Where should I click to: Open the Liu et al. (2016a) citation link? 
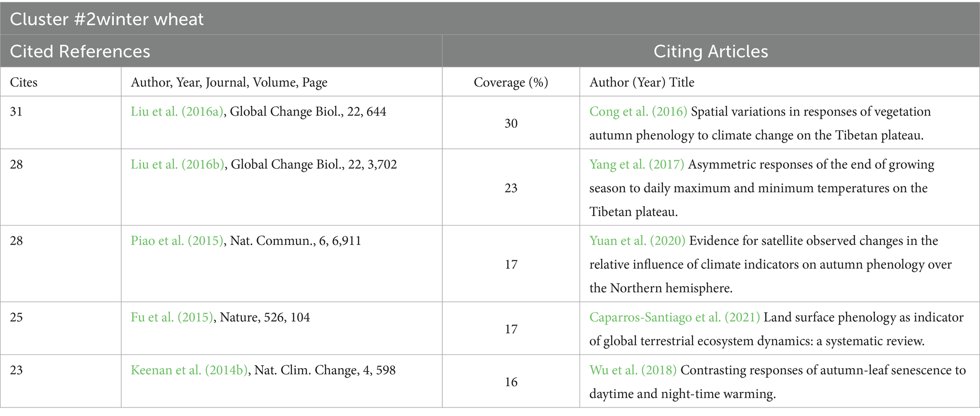click(x=177, y=112)
